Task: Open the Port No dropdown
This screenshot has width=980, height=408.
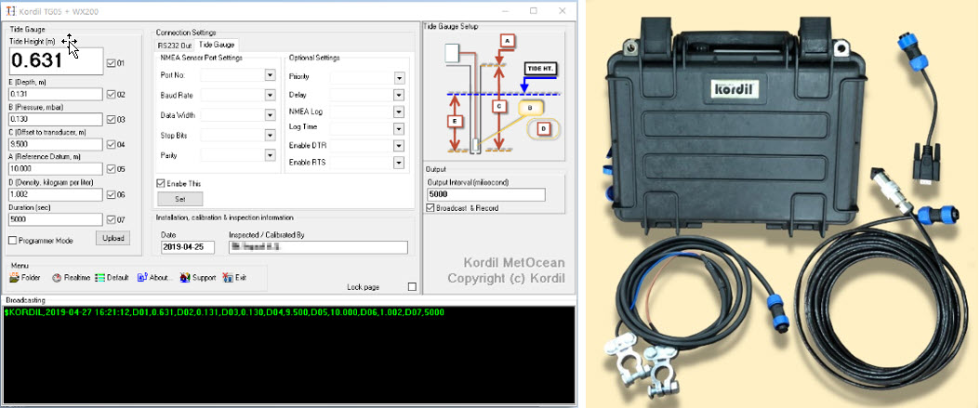Action: (x=270, y=75)
